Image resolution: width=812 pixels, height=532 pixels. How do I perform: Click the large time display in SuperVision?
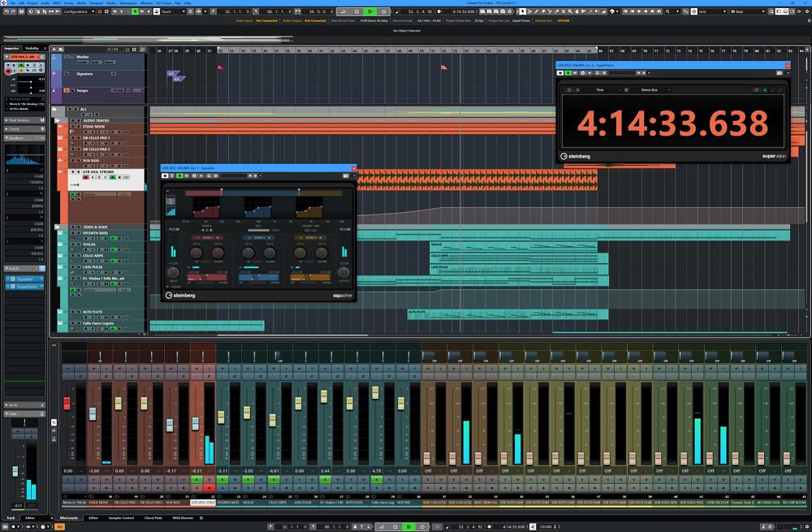tap(674, 123)
